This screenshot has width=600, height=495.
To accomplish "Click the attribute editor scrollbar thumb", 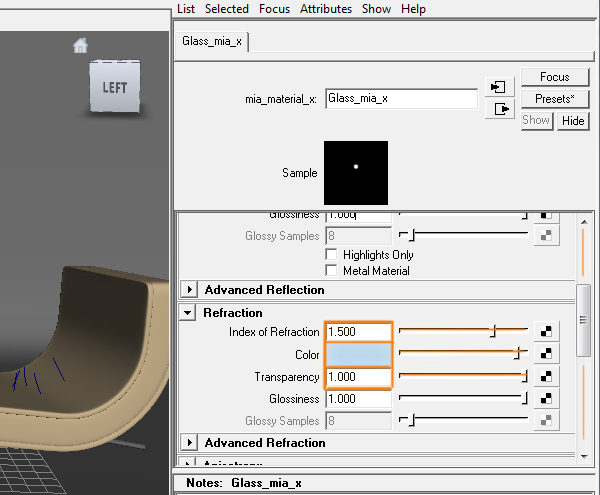I will 584,320.
